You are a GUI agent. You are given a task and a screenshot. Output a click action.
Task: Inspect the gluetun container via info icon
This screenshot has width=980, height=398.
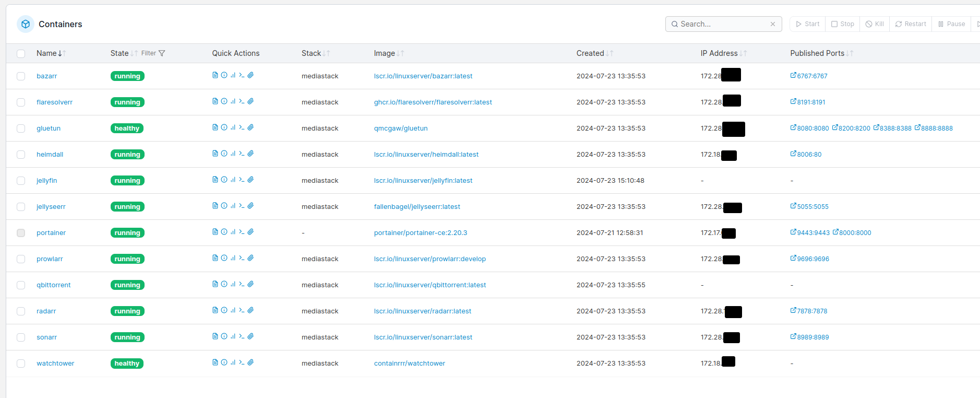[x=224, y=127]
